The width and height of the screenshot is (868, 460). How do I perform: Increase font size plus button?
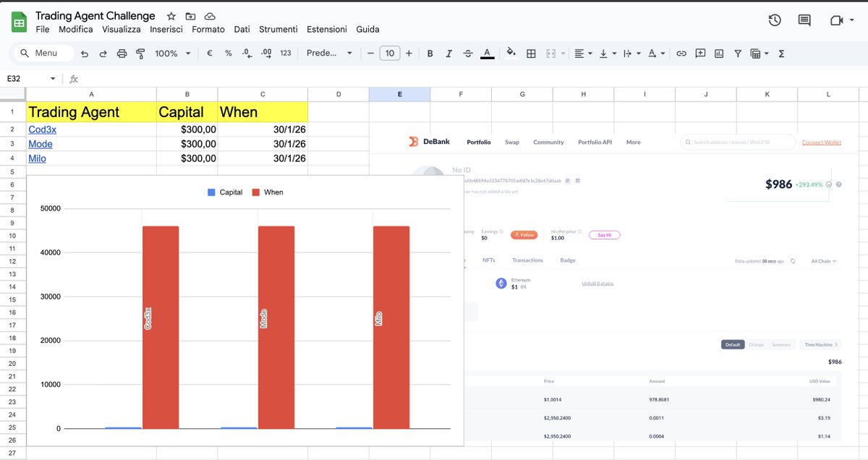tap(409, 54)
